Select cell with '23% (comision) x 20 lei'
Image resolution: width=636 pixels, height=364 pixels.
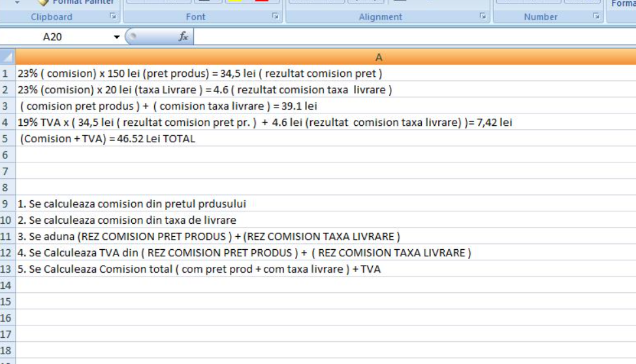pos(326,89)
